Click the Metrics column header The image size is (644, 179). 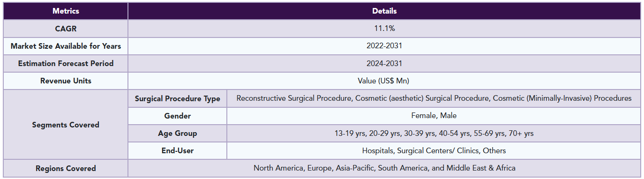[x=66, y=11]
